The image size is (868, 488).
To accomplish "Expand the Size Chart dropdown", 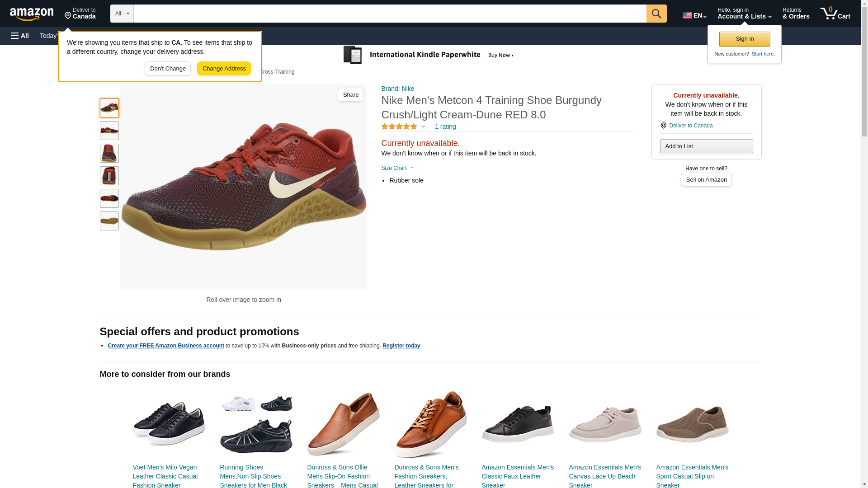I will [x=397, y=168].
